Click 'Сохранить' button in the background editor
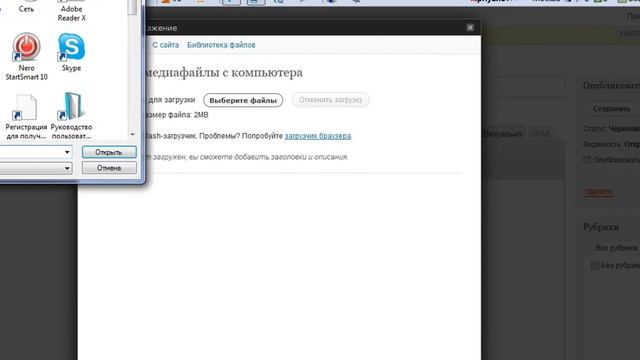This screenshot has height=360, width=640. point(611,109)
